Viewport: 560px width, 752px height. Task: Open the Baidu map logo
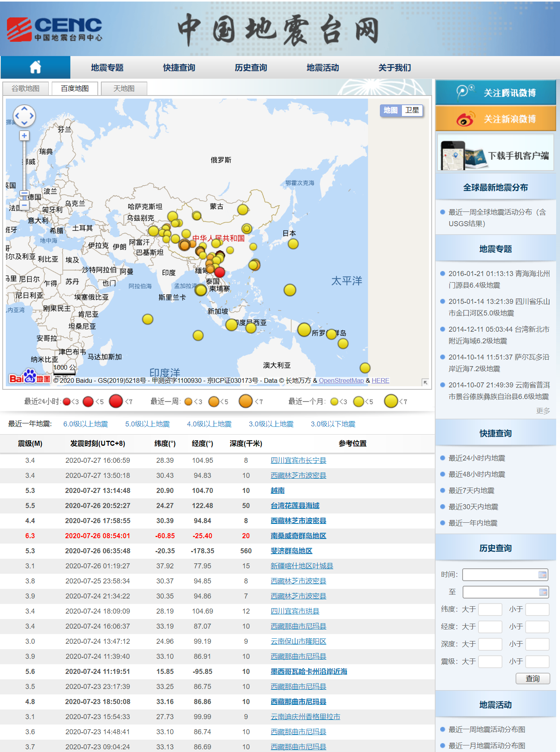point(30,376)
